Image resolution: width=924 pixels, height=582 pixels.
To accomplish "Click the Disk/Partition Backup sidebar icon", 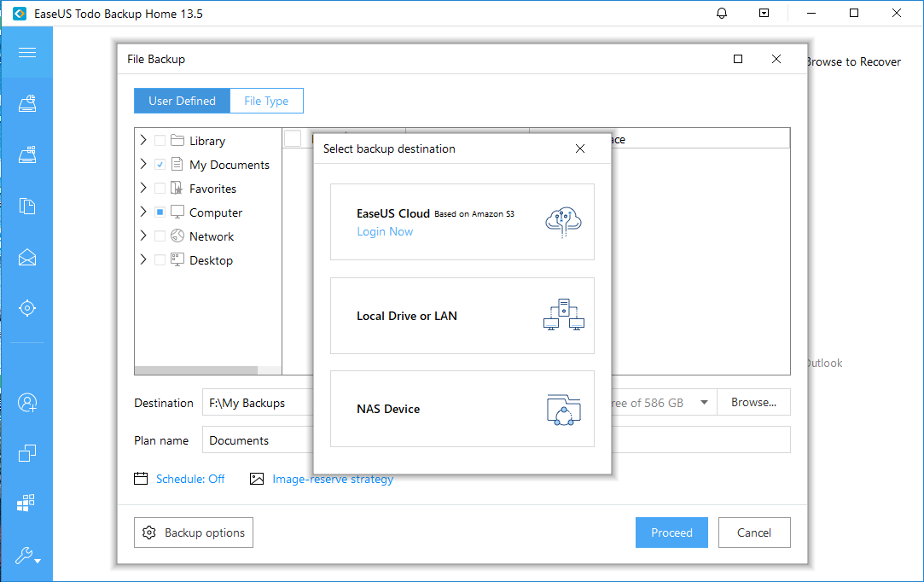I will tap(26, 103).
